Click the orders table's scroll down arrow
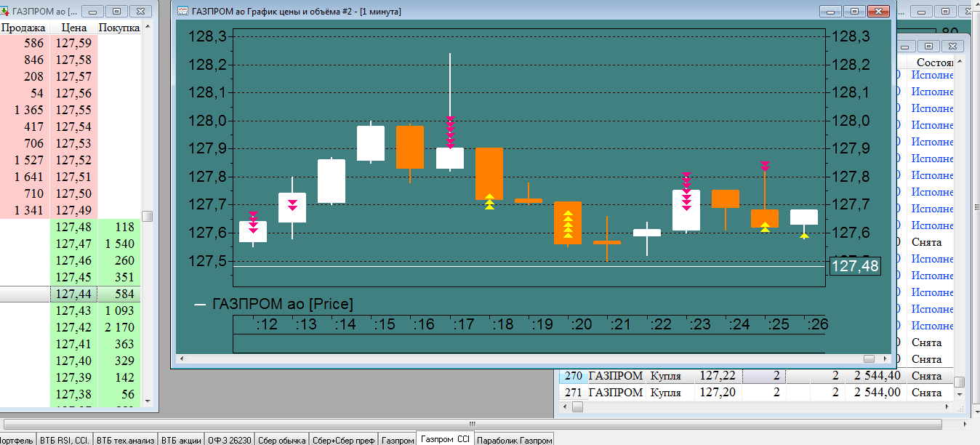This screenshot has width=980, height=445. pos(960,394)
